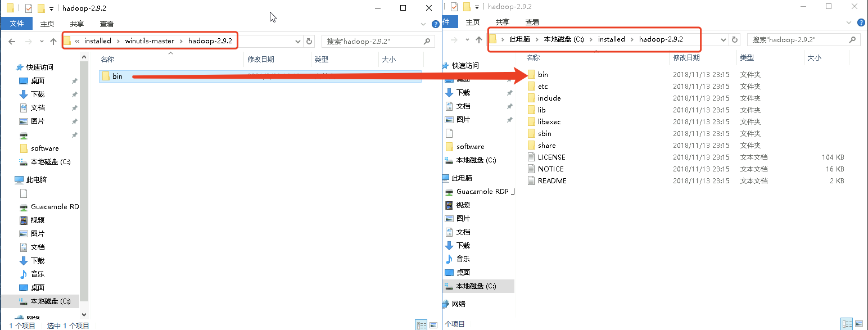Click chevron after winutils-master in left address bar
The width and height of the screenshot is (868, 330).
click(182, 41)
